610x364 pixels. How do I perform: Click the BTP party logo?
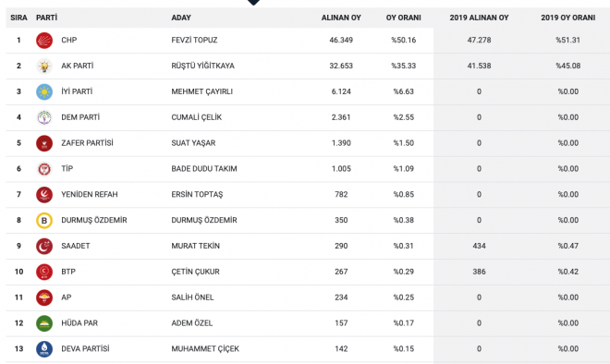[x=44, y=272]
